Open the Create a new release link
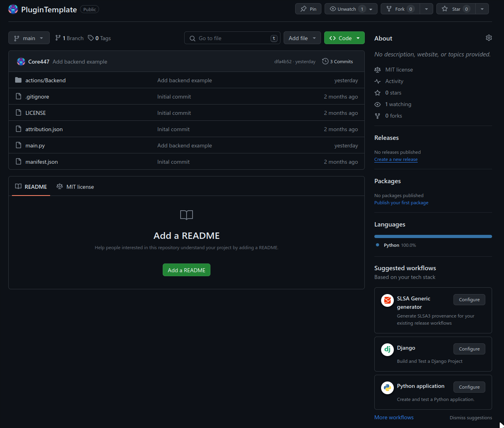The image size is (504, 428). point(396,159)
